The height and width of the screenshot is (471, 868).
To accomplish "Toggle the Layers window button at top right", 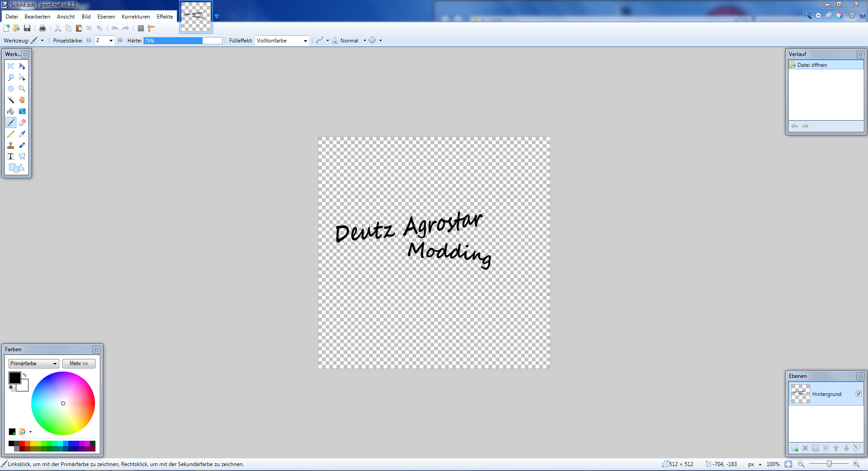I will [829, 15].
